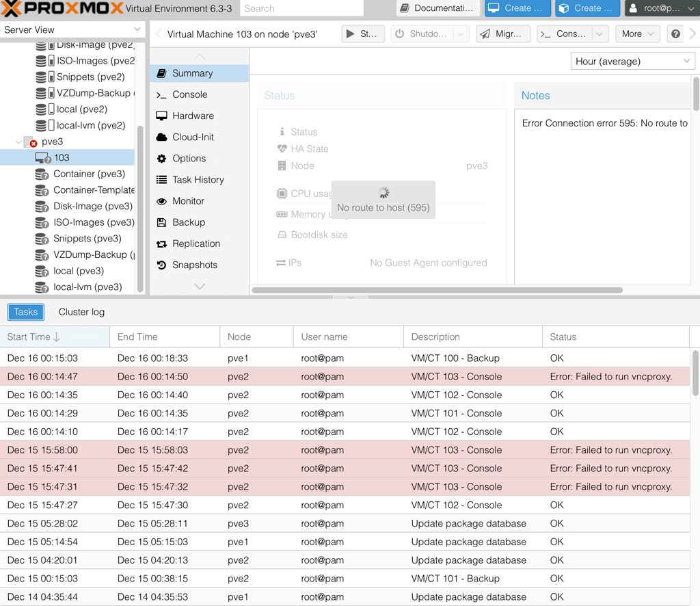Open the Console button in the toolbar
The image size is (700, 606).
click(x=565, y=34)
